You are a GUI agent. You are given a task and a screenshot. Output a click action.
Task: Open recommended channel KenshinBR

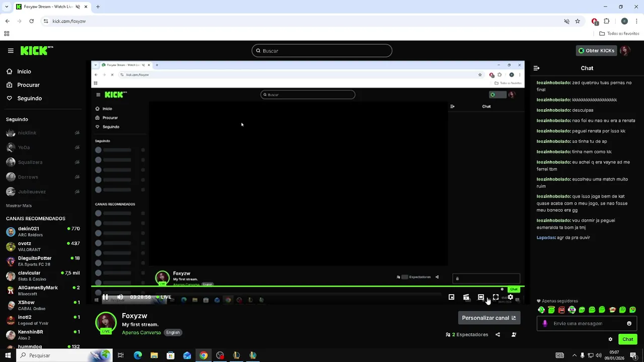(x=43, y=335)
